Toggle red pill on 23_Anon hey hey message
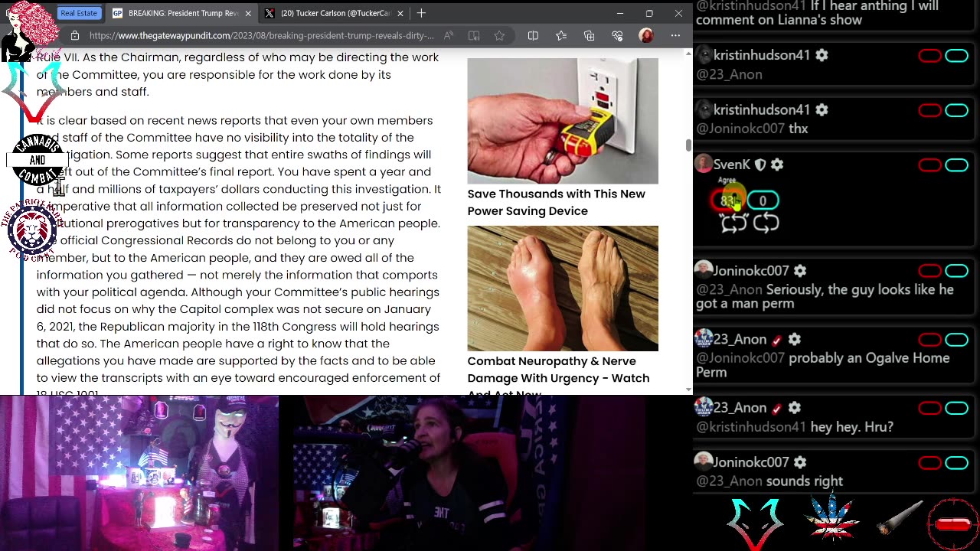 point(929,409)
